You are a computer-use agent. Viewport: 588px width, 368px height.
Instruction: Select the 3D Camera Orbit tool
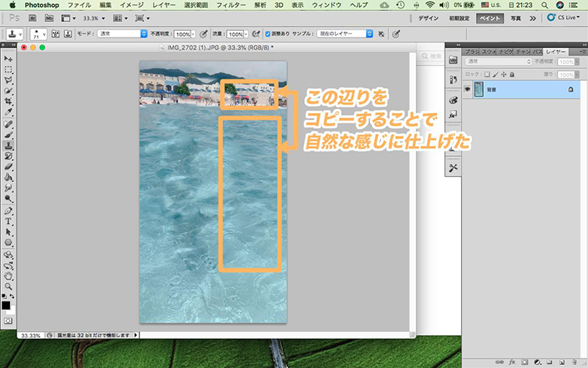click(x=9, y=265)
